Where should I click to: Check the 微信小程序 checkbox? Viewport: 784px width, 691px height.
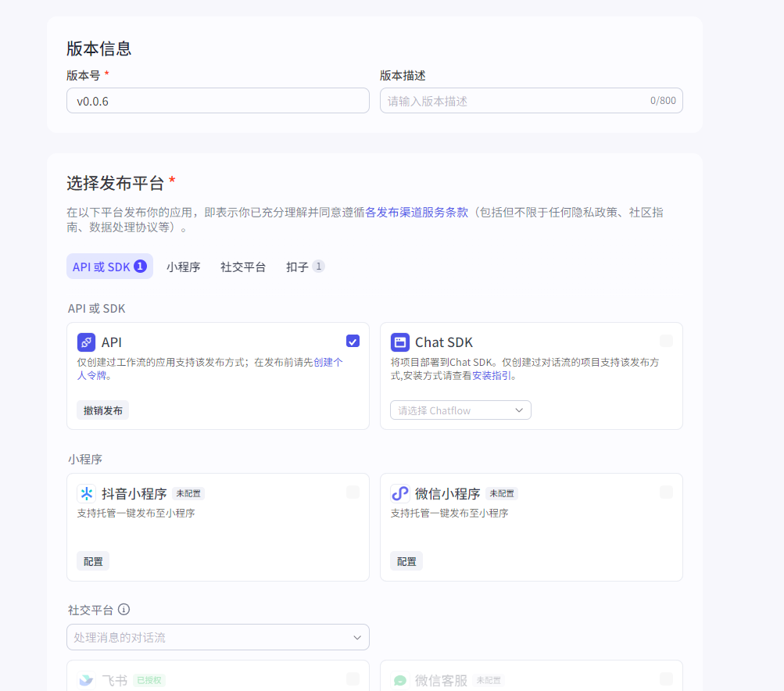tap(666, 492)
